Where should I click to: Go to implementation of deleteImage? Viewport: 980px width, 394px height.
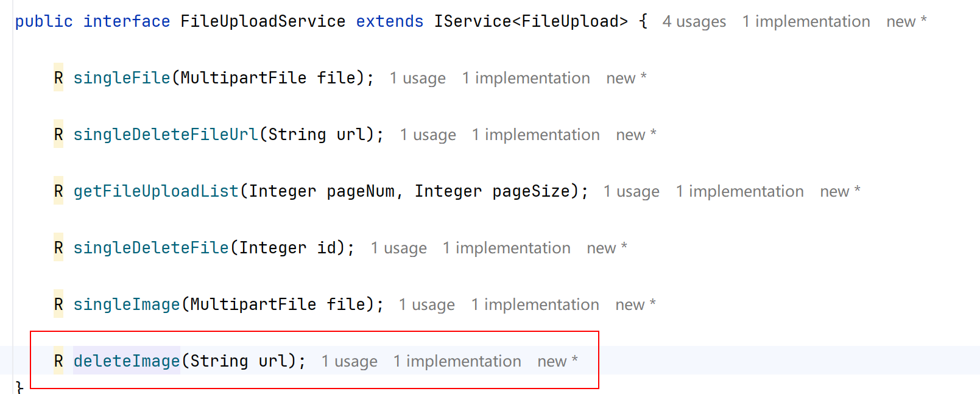(x=457, y=362)
